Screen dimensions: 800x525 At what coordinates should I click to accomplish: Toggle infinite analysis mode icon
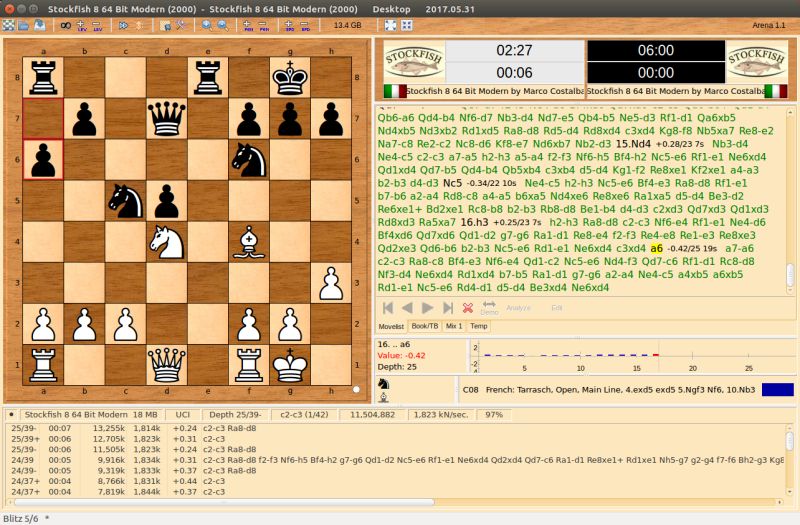pos(66,25)
